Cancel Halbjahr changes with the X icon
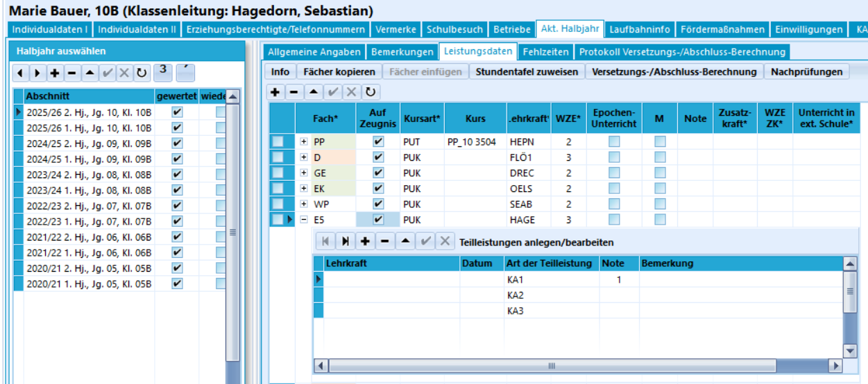 pos(124,73)
